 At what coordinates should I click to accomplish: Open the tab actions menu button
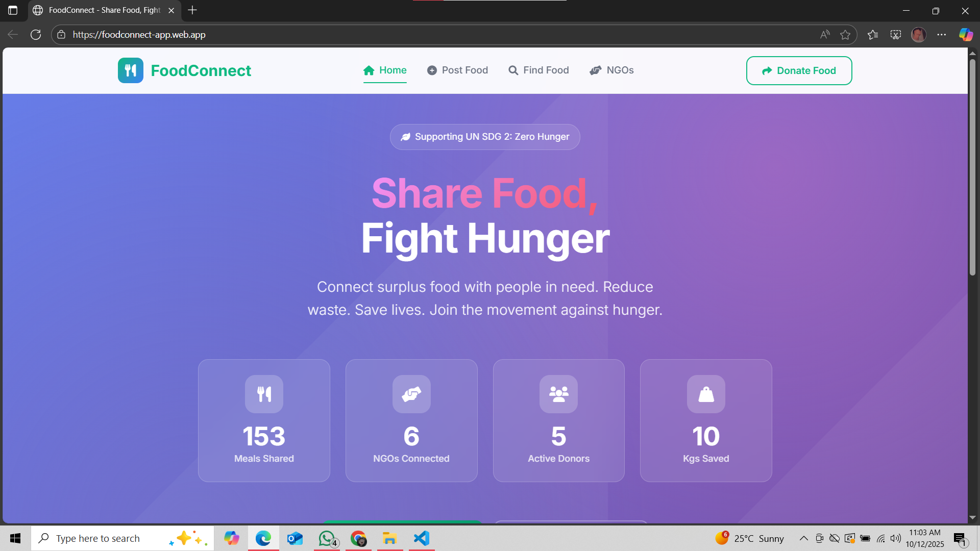pyautogui.click(x=13, y=10)
